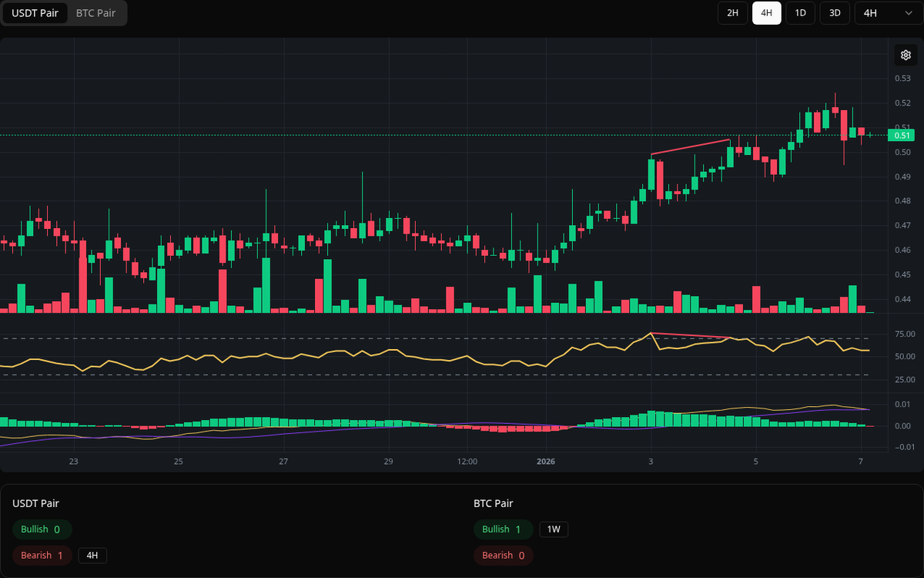Viewport: 924px width, 578px height.
Task: Click the Bearish 0 pill under BTC Pair
Action: [x=503, y=555]
